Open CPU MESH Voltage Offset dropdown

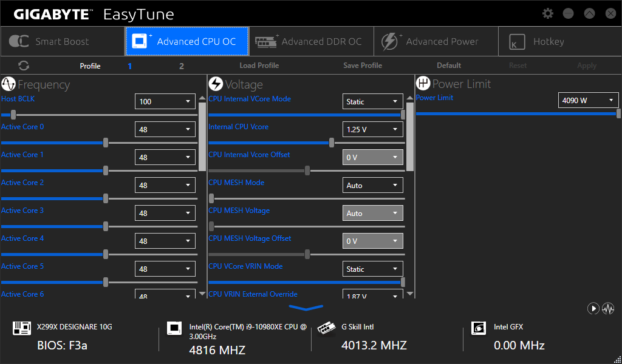point(372,241)
